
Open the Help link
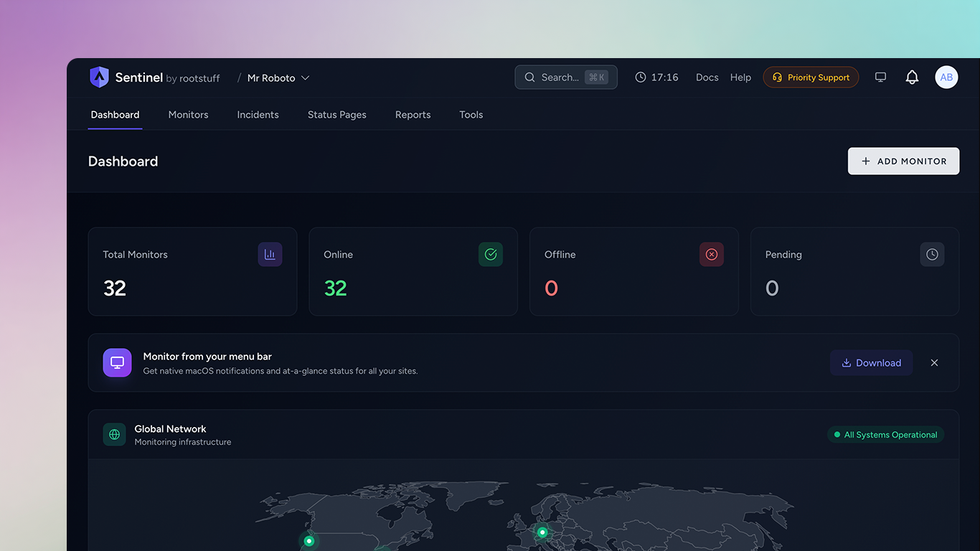click(x=740, y=77)
